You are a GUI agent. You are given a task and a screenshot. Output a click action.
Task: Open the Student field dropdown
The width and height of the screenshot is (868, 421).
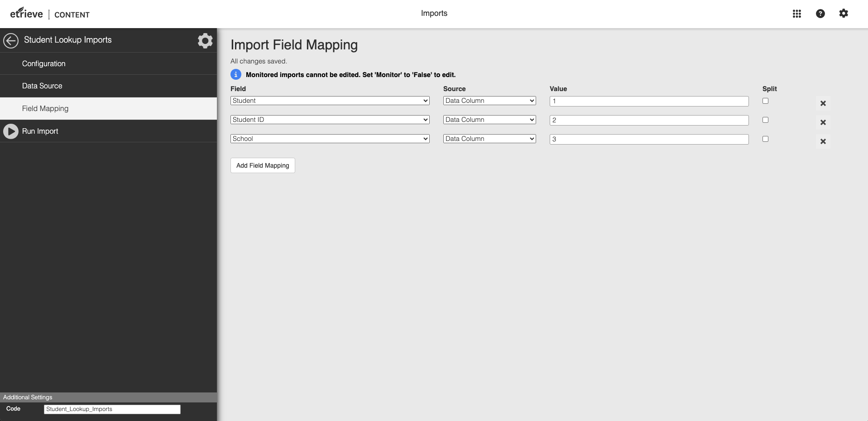click(x=329, y=101)
